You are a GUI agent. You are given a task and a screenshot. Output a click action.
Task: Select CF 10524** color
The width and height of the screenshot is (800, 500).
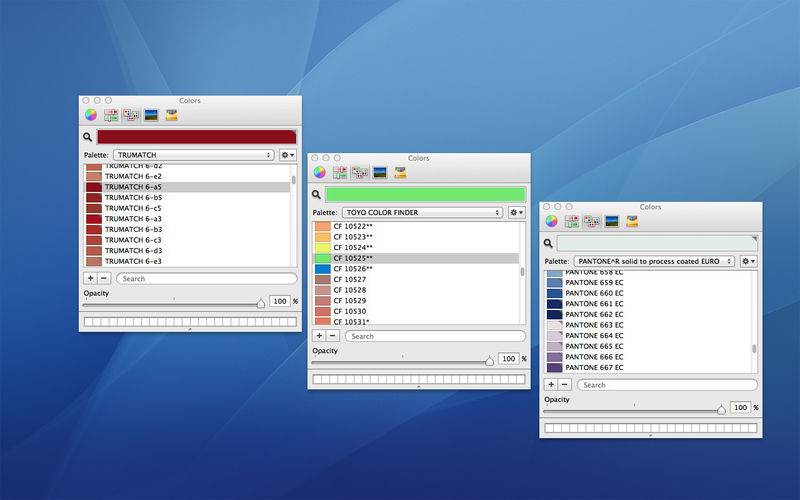tap(416, 247)
